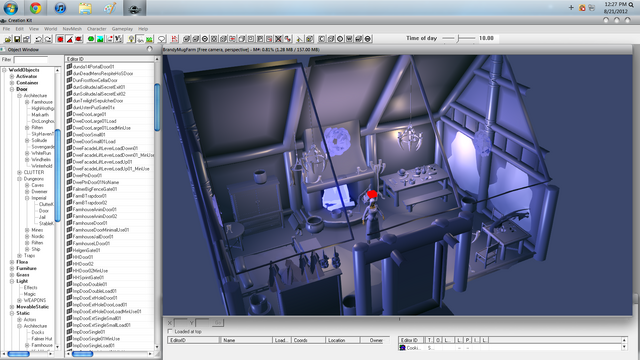Toggle the 'Loaded at top' checkbox
Image resolution: width=640 pixels, height=360 pixels.
[170, 331]
